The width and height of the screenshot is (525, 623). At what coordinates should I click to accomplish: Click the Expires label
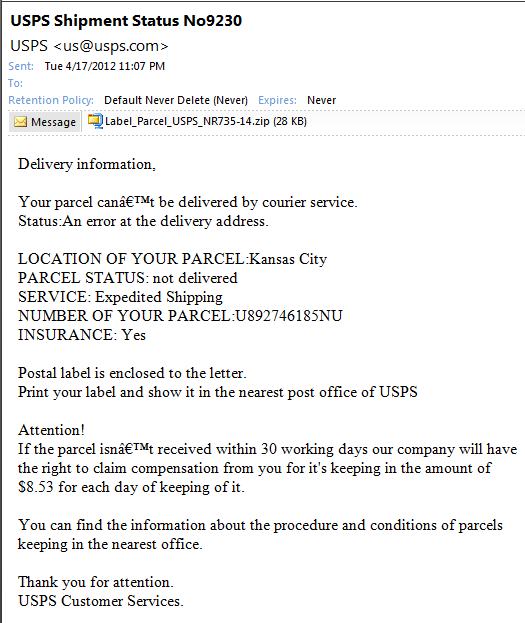[277, 100]
